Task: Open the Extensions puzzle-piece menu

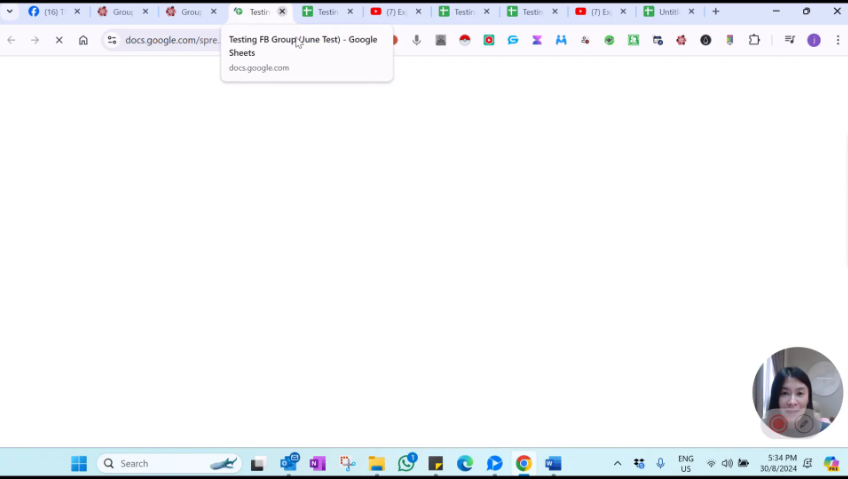Action: (x=754, y=40)
